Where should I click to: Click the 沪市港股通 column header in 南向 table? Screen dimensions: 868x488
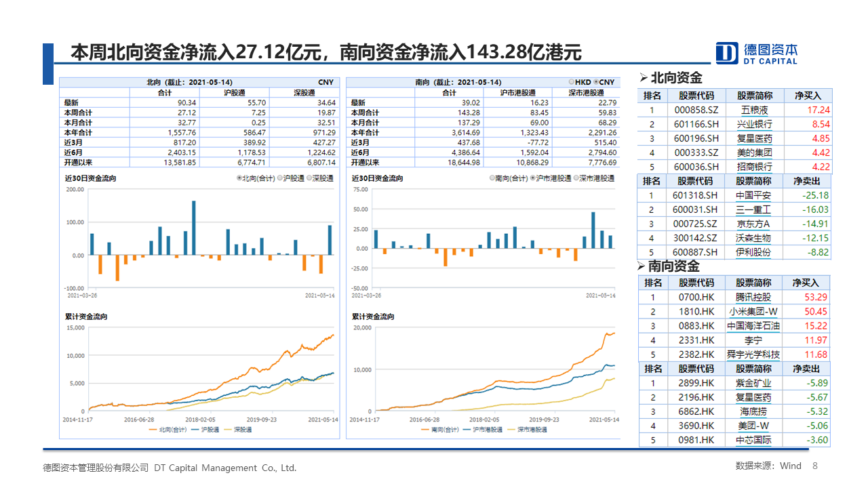click(x=517, y=92)
